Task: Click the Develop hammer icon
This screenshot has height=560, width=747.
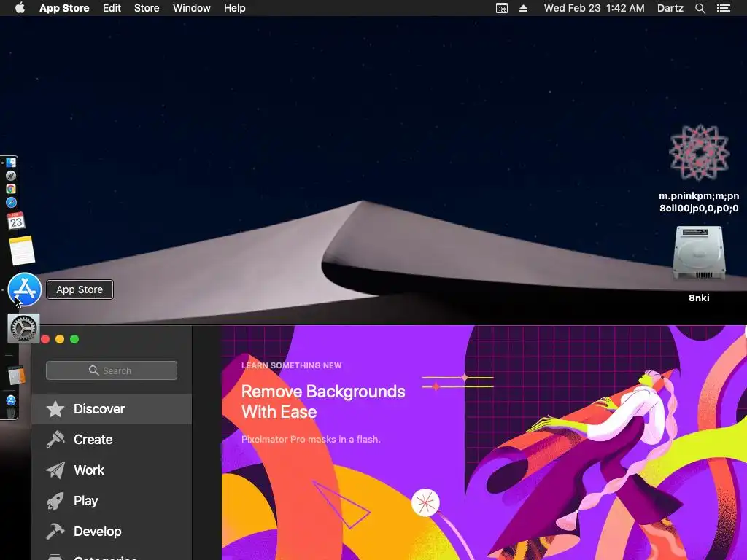Action: 55,532
